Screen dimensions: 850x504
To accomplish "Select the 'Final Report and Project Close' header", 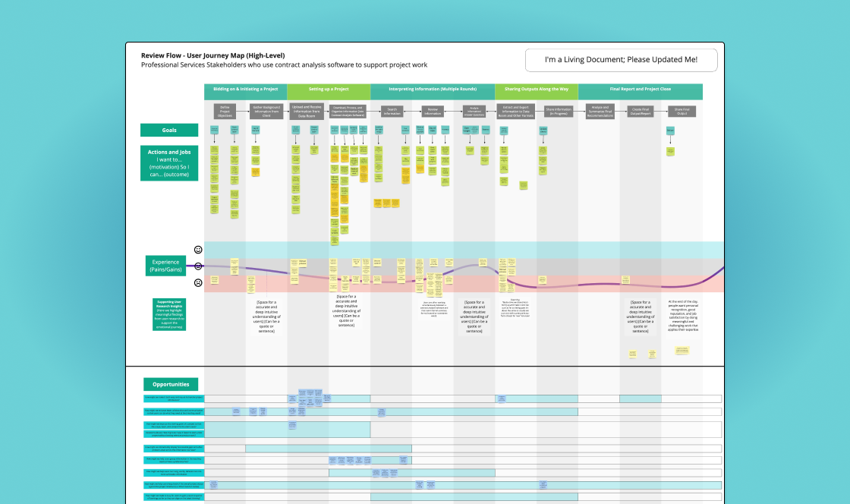I will [641, 90].
